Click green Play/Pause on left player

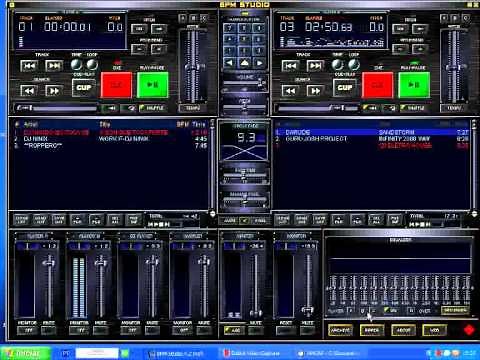tap(153, 85)
